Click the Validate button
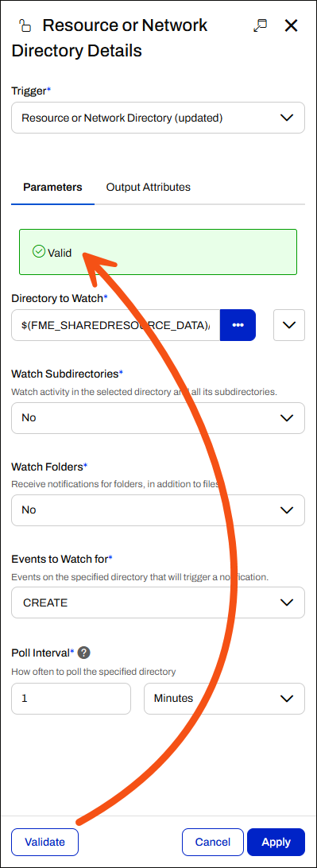317x868 pixels. pyautogui.click(x=44, y=842)
